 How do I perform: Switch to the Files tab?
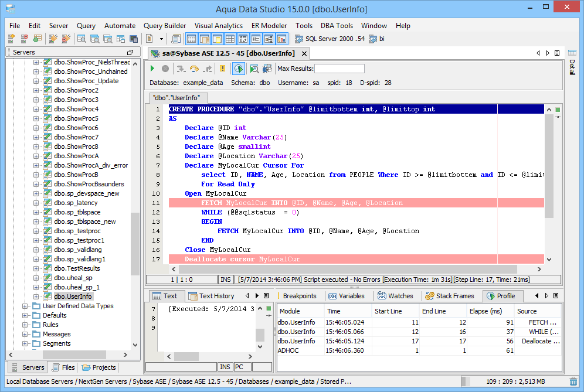pyautogui.click(x=63, y=367)
